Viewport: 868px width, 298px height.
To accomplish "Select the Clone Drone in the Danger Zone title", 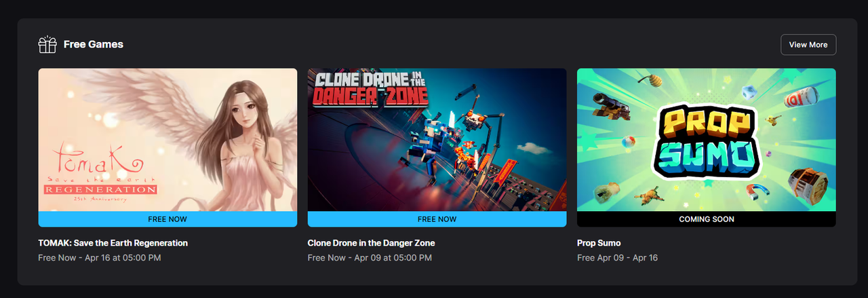I will 371,243.
